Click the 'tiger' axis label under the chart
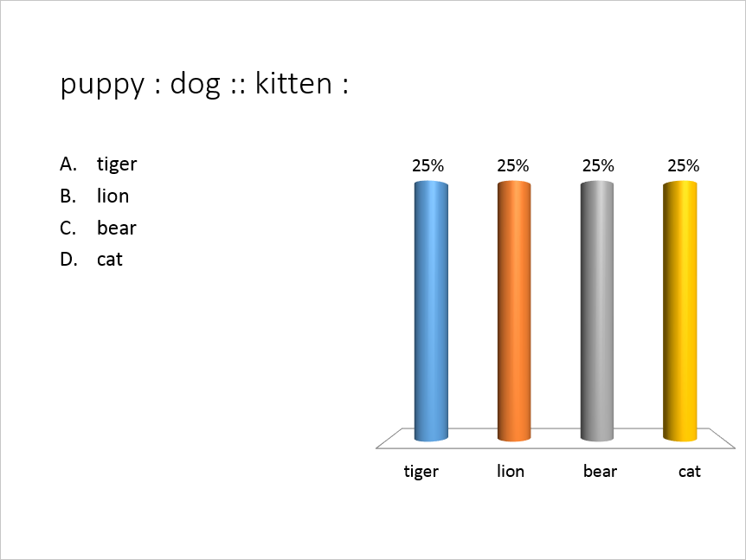The width and height of the screenshot is (746, 560). pos(422,472)
